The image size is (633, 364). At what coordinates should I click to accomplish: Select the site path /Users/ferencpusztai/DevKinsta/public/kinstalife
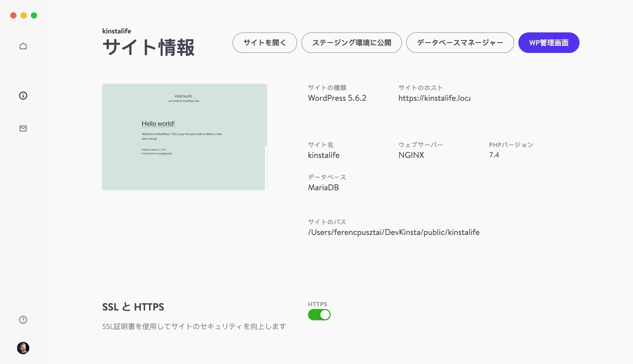394,232
